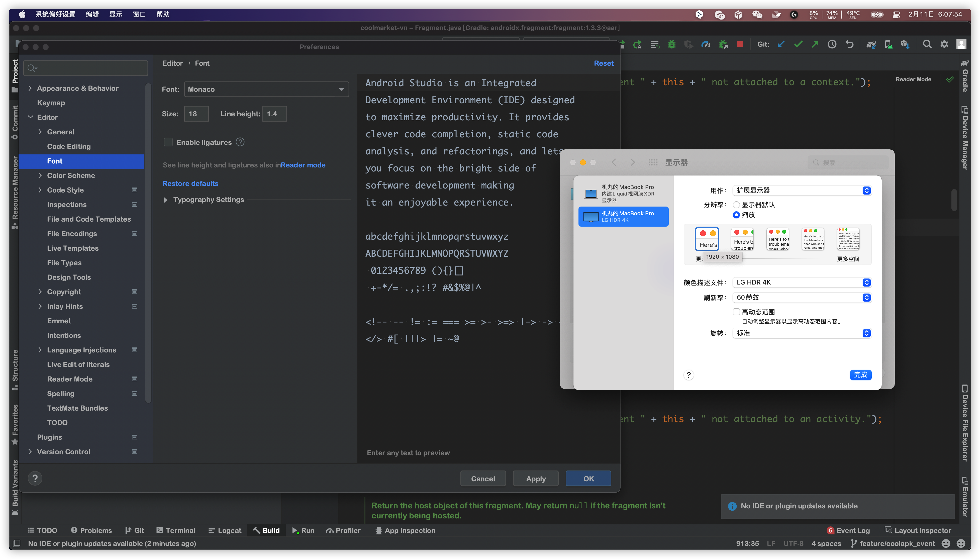
Task: Open 窗口 menu in menu bar
Action: click(x=139, y=14)
